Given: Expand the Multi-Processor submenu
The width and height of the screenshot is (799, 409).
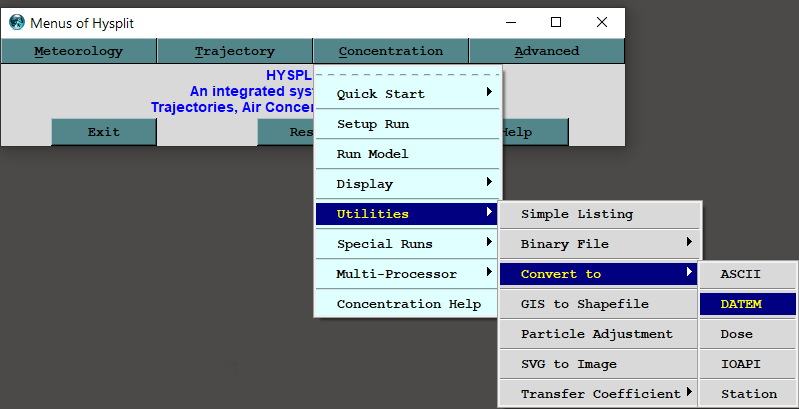Looking at the screenshot, I should (407, 274).
